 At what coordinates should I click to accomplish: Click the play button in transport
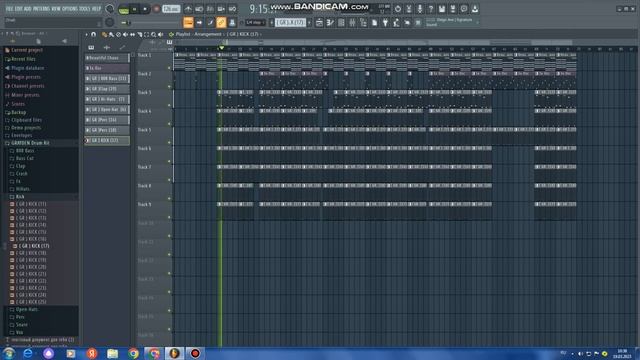click(x=135, y=9)
